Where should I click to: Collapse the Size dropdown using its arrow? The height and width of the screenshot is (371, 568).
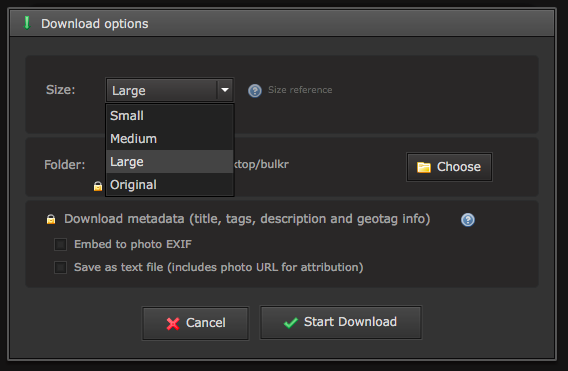pyautogui.click(x=225, y=90)
